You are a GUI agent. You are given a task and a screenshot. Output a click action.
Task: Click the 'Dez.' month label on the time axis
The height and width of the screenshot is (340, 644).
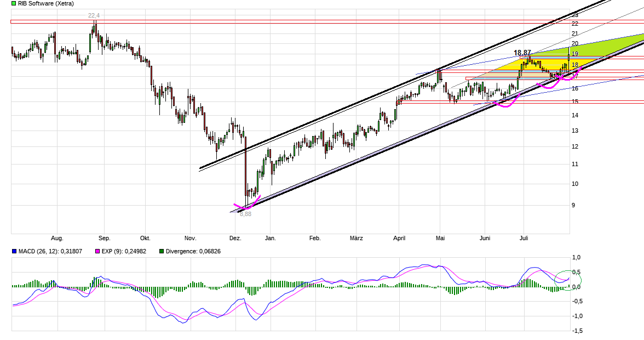(x=235, y=238)
